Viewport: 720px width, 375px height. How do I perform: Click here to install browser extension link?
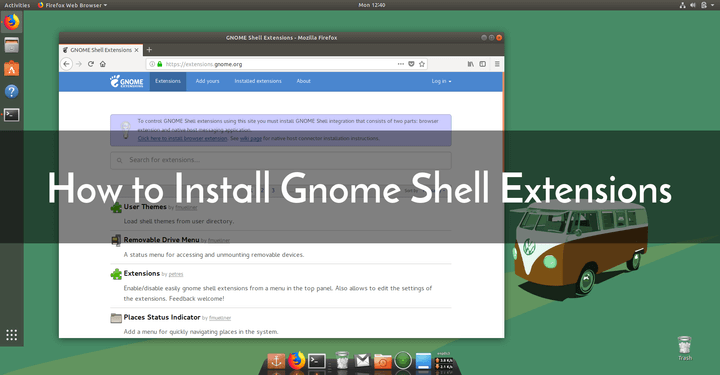tap(183, 138)
